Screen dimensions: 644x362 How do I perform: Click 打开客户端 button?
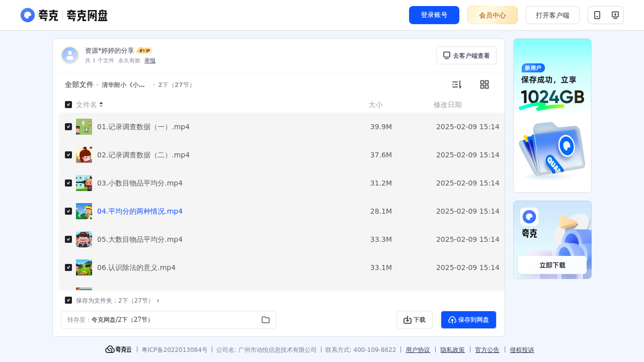[x=552, y=15]
